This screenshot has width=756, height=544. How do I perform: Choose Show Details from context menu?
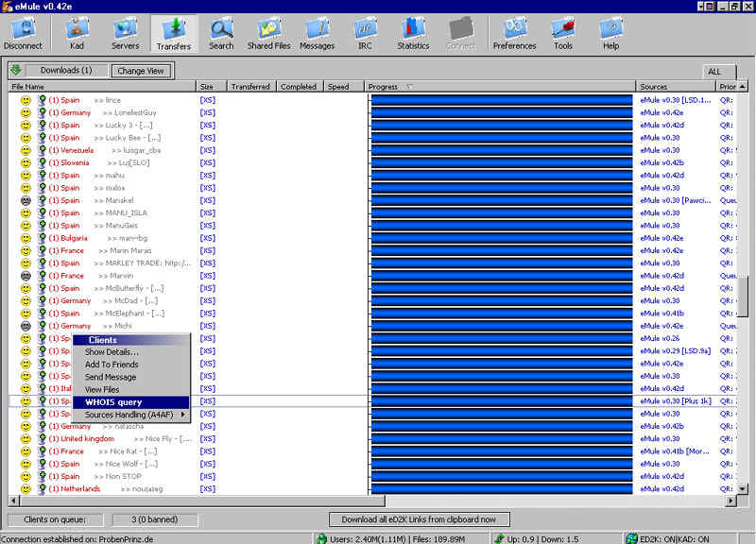pos(131,351)
